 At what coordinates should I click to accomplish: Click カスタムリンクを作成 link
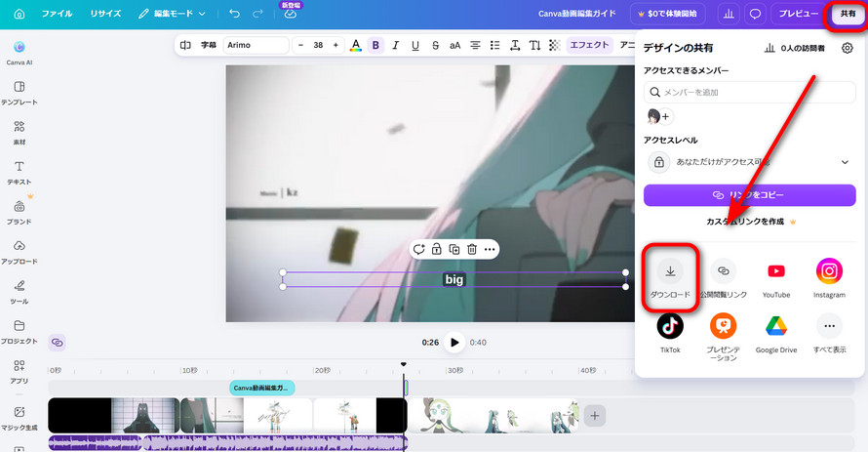[750, 222]
